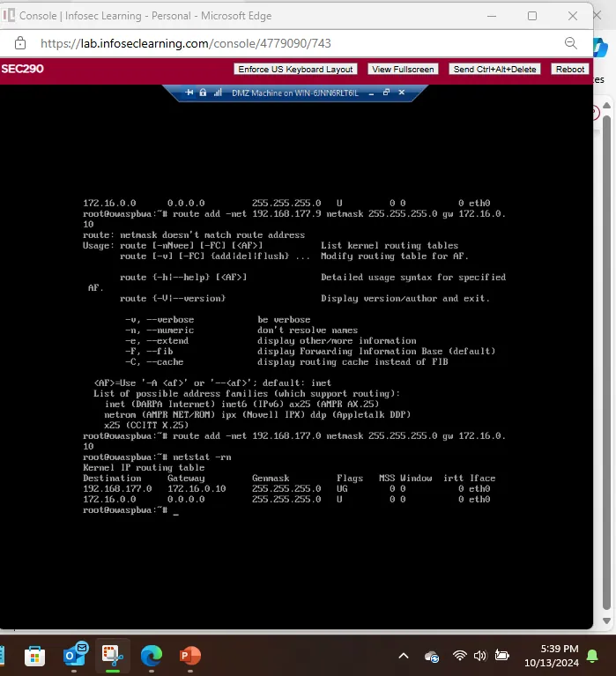Click vertical scrollbar of background window
616x676 pixels.
(606, 362)
